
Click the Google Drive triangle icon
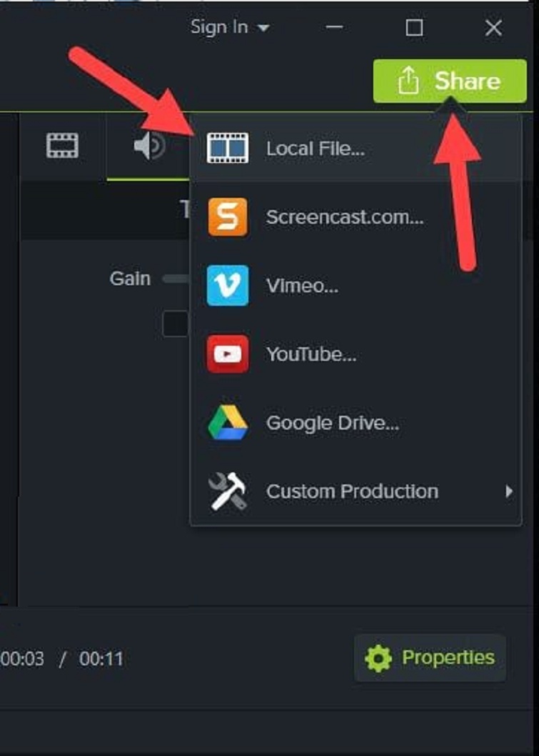click(x=228, y=422)
